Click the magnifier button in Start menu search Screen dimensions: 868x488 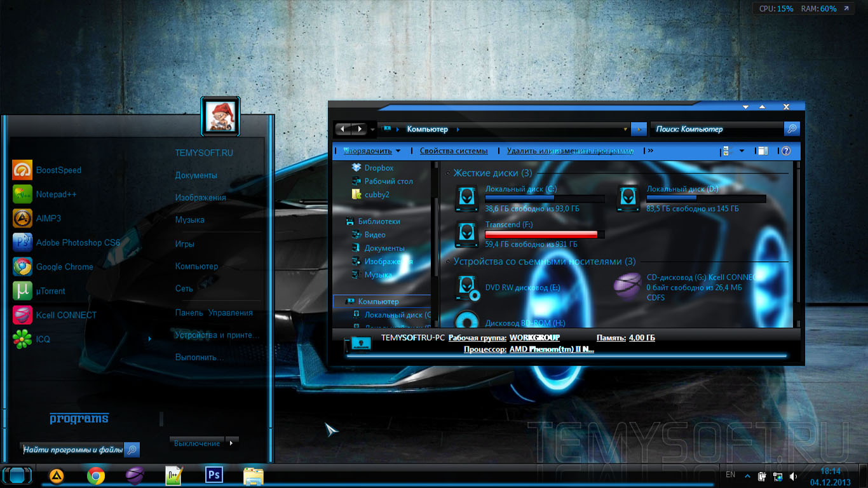[132, 450]
